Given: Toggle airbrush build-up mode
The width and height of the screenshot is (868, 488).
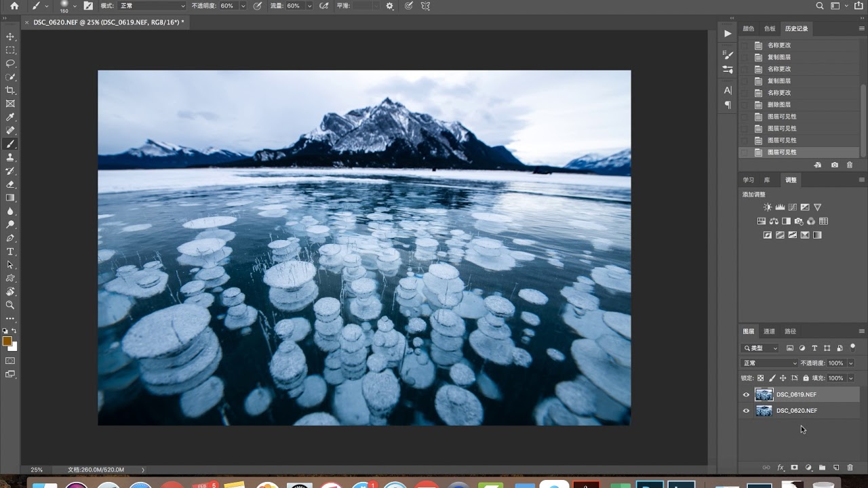Looking at the screenshot, I should [x=324, y=5].
